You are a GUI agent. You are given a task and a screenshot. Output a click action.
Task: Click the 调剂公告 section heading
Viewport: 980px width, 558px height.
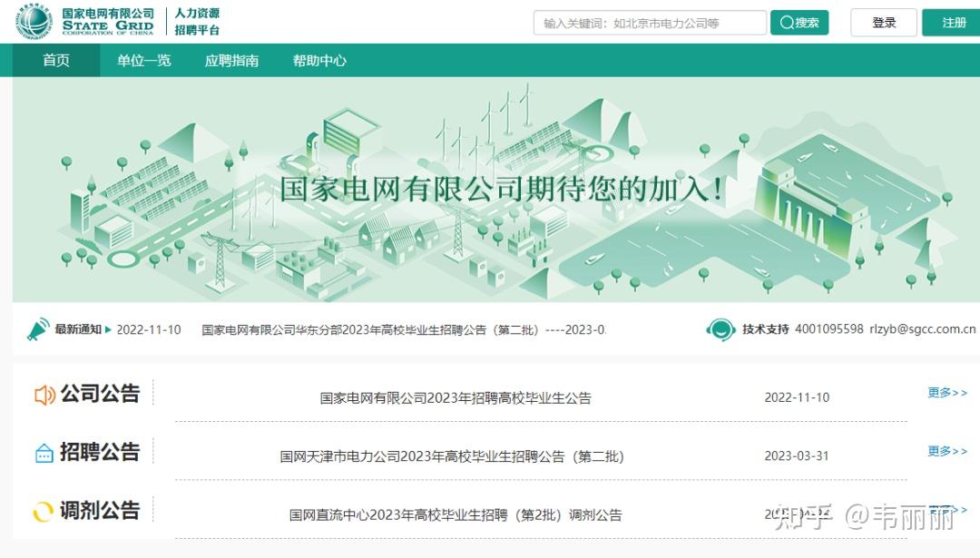pos(100,511)
